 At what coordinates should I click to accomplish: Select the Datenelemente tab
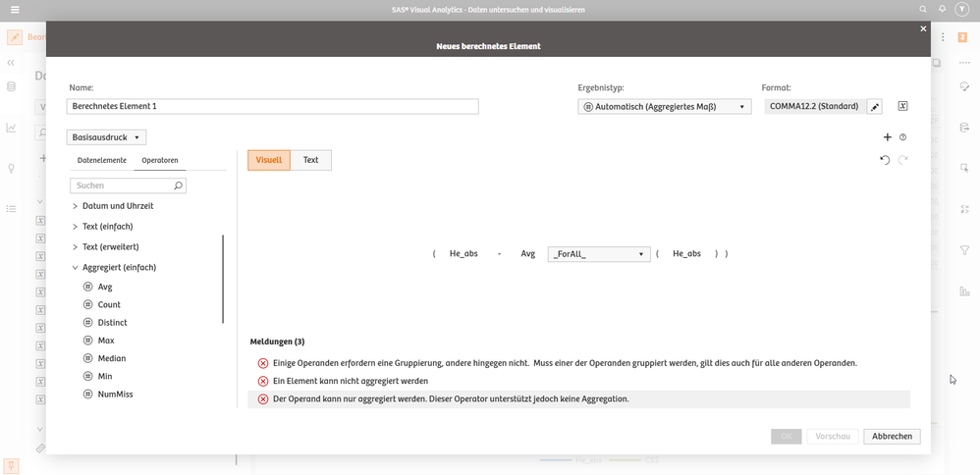102,160
